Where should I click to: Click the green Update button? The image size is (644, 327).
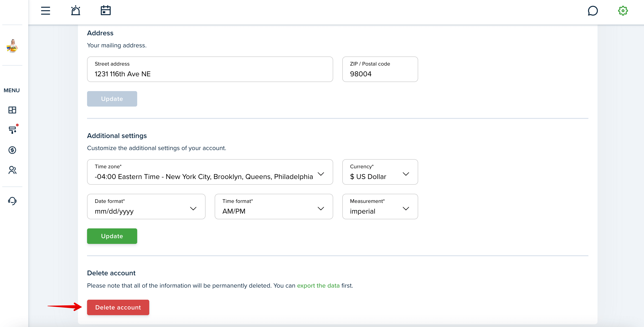112,236
